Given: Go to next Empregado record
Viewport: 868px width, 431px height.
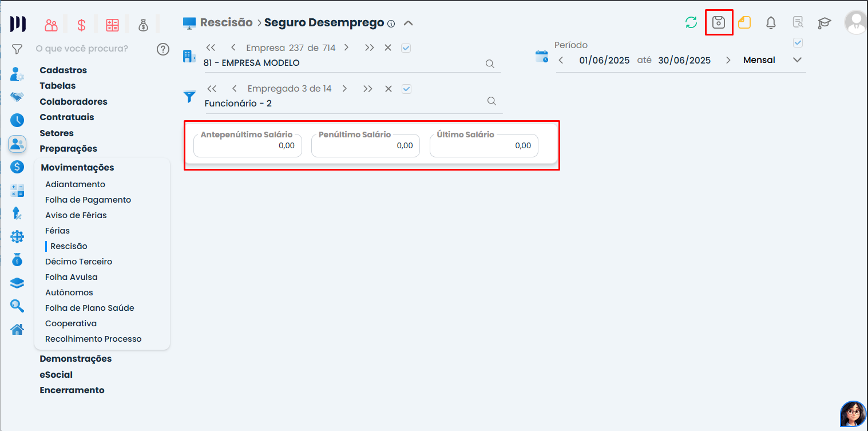Looking at the screenshot, I should tap(344, 89).
